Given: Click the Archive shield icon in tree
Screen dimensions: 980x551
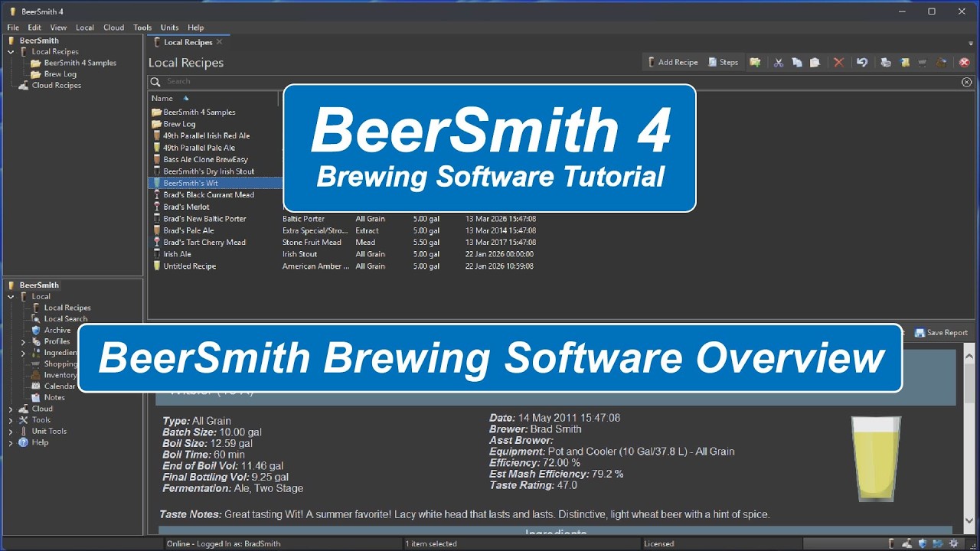Looking at the screenshot, I should [x=36, y=330].
